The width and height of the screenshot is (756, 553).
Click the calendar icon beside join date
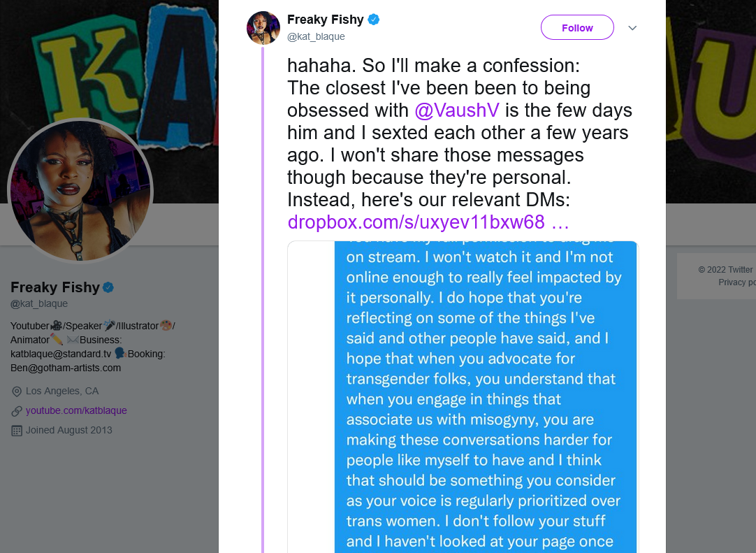click(17, 431)
